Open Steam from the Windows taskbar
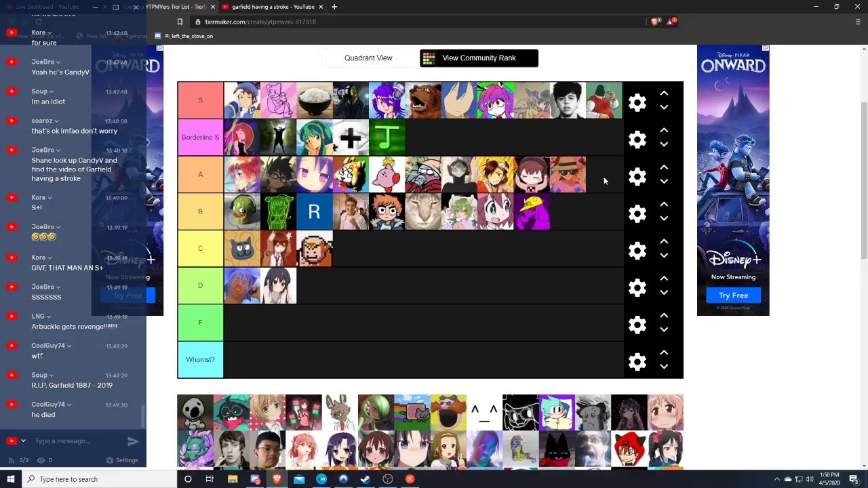Screen dimensions: 868x488 [366, 479]
